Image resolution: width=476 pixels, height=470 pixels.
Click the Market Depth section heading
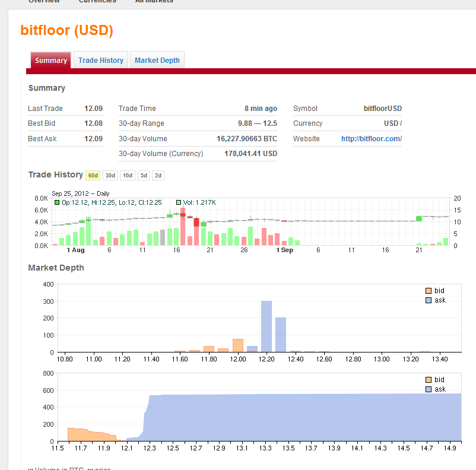point(56,268)
